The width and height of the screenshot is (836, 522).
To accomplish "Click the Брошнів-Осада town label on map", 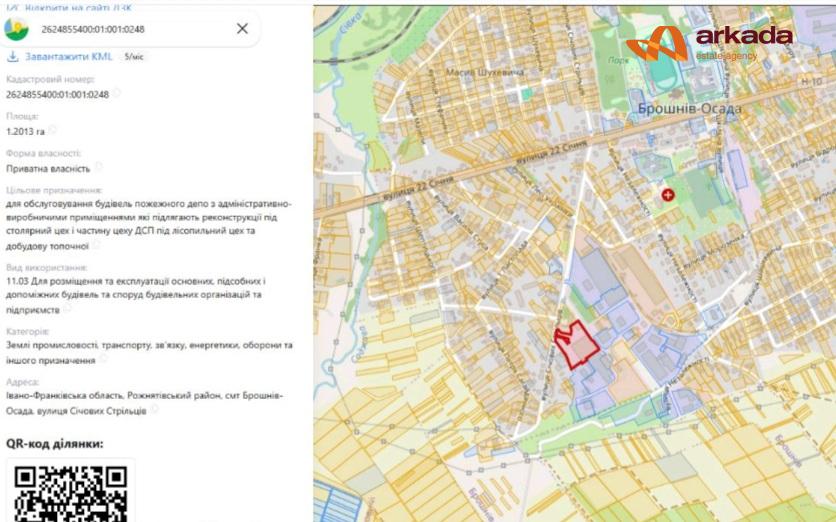I will [x=689, y=109].
